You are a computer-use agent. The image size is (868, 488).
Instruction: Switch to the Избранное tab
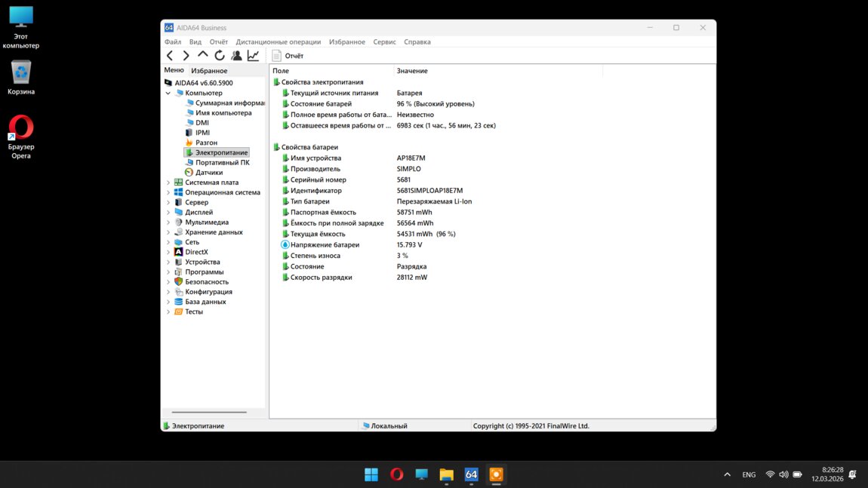(209, 71)
